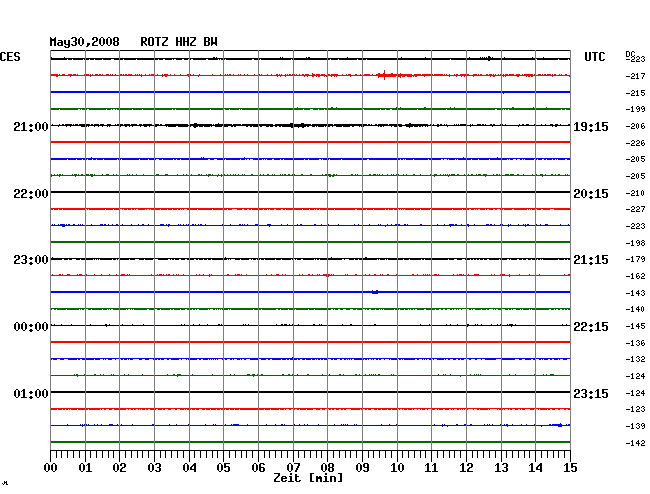Click the DC offset value -198

click(x=635, y=243)
